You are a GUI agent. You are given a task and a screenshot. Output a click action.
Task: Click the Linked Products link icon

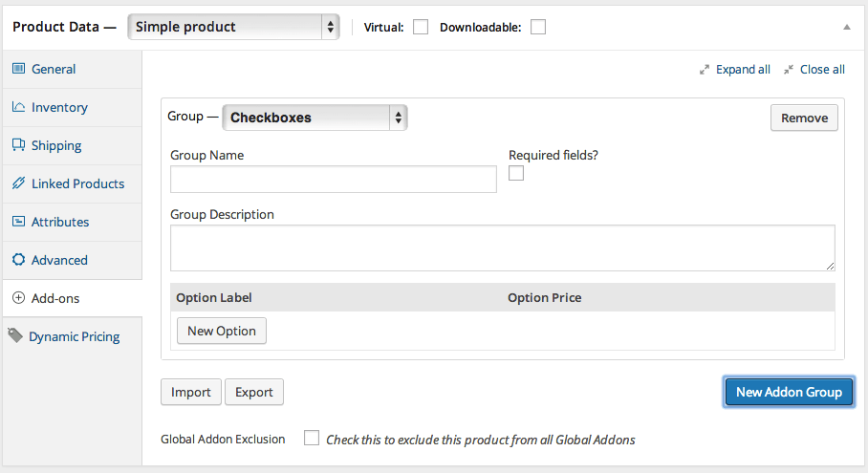point(18,183)
